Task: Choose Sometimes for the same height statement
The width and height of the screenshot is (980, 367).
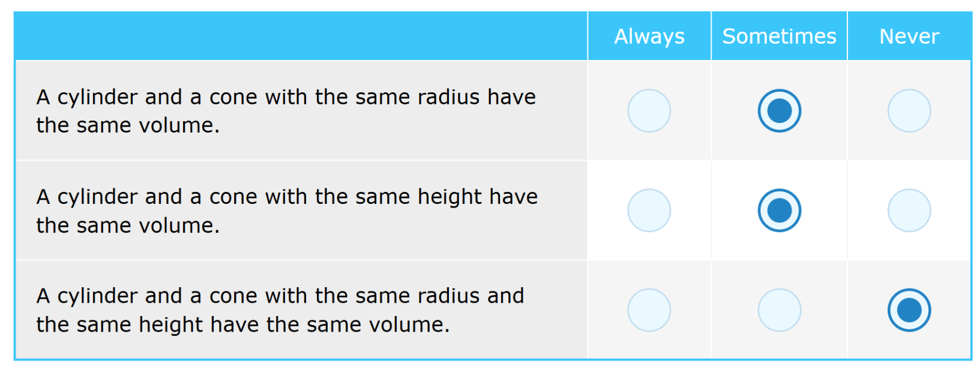Action: click(779, 210)
